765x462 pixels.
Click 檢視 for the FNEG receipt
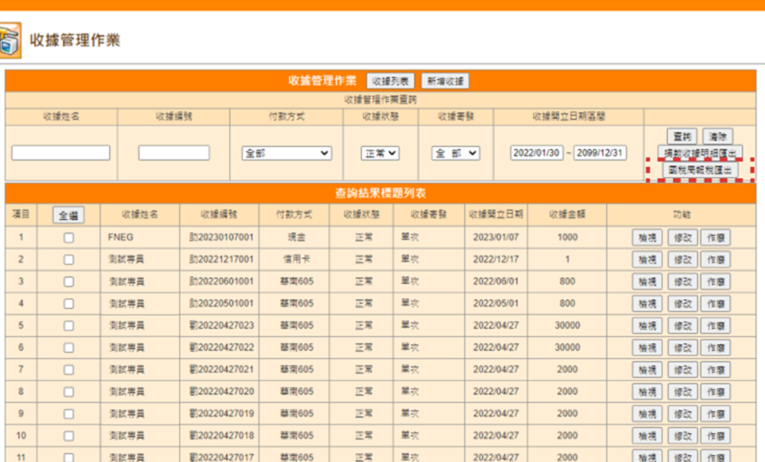647,238
